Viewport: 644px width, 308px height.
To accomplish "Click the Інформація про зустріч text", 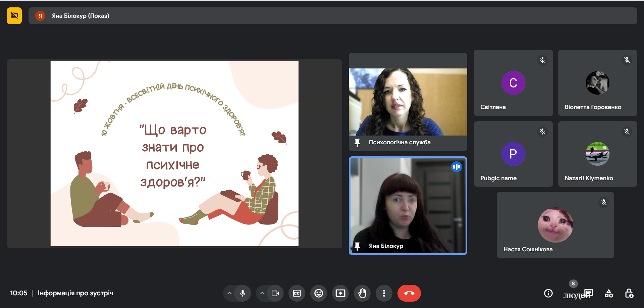I will click(75, 293).
